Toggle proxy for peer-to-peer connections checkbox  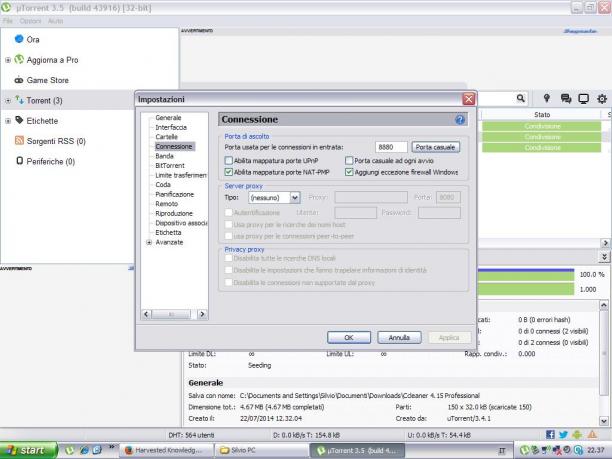(229, 236)
